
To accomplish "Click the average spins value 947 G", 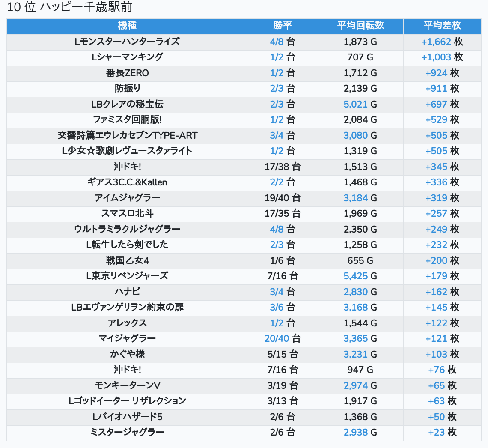I will tap(360, 370).
